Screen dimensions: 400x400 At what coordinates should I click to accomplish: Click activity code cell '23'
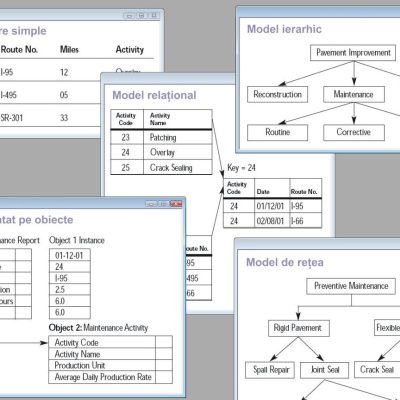point(127,137)
